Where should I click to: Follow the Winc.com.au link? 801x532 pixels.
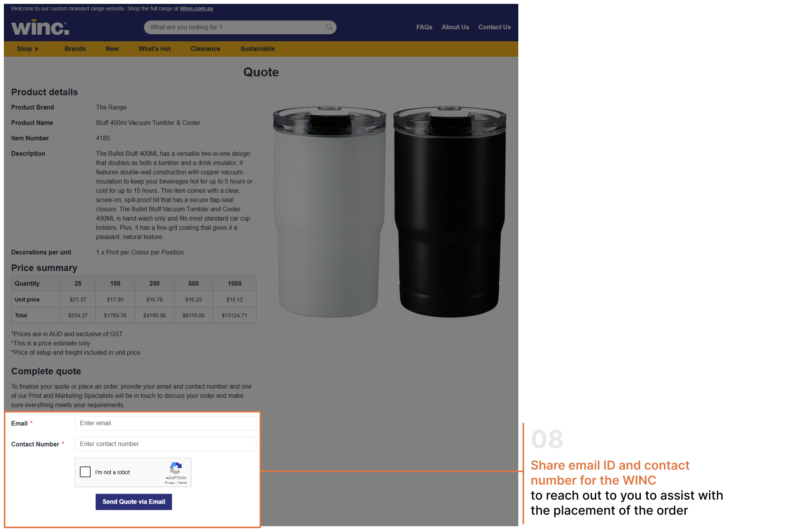(196, 8)
